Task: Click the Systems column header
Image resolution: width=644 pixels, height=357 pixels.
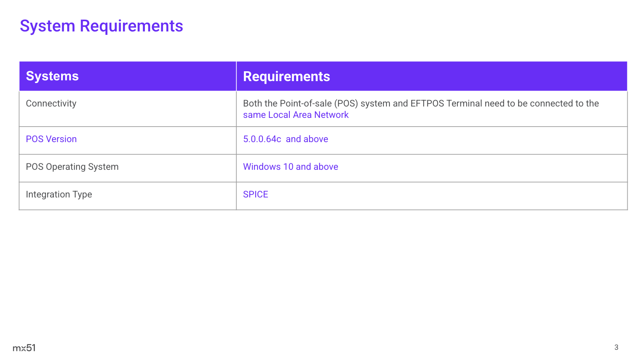Action: click(52, 76)
